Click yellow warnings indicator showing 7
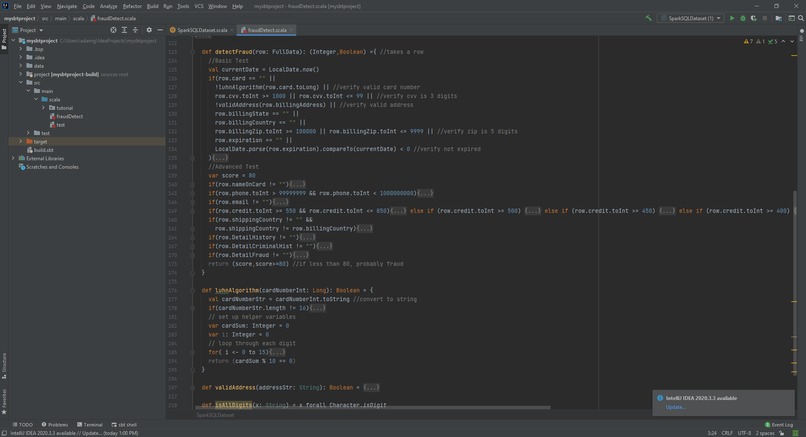Viewport: 806px width, 437px height. [x=748, y=41]
